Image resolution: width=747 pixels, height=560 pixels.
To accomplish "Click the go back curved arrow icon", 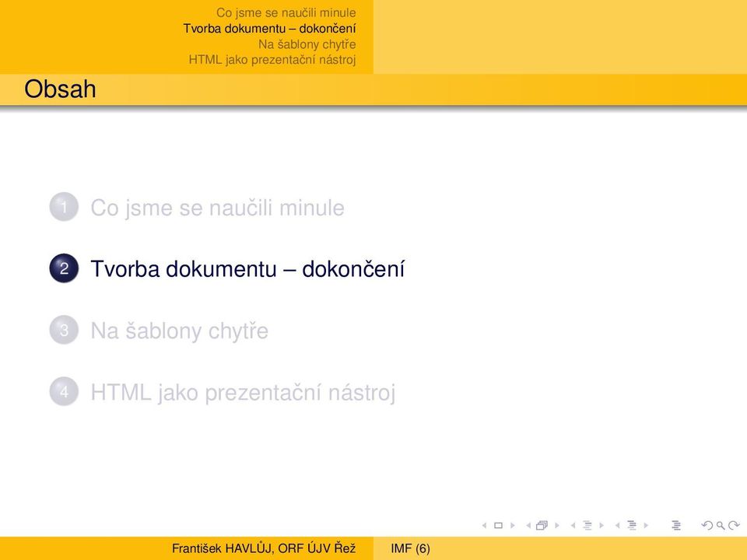I will 707,525.
